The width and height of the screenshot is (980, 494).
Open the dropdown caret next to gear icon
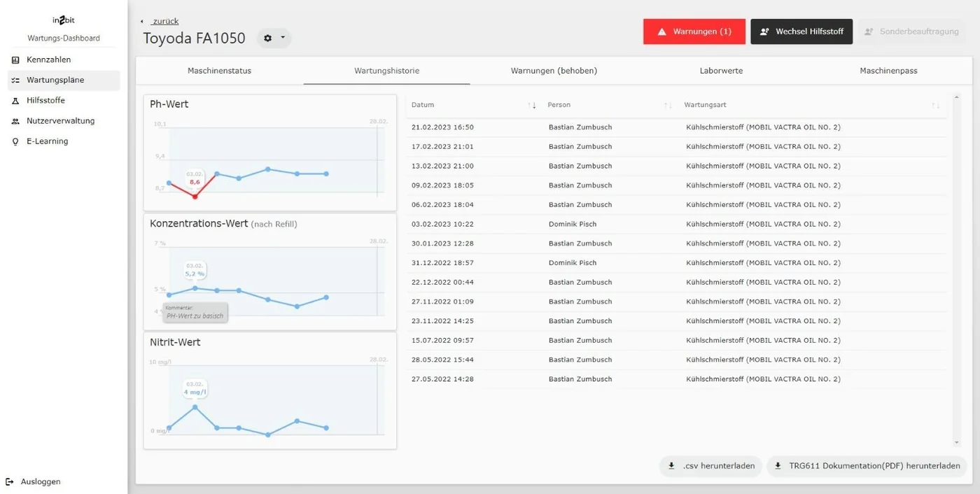(x=283, y=38)
